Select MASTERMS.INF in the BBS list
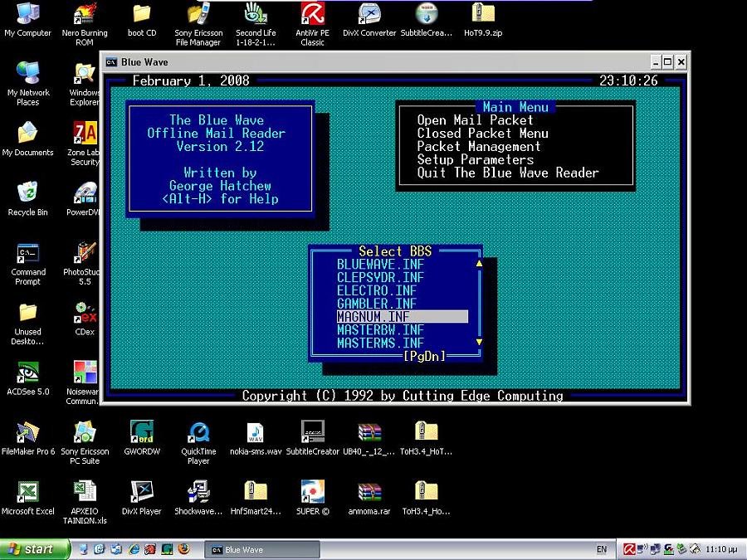This screenshot has width=747, height=560. coord(380,343)
